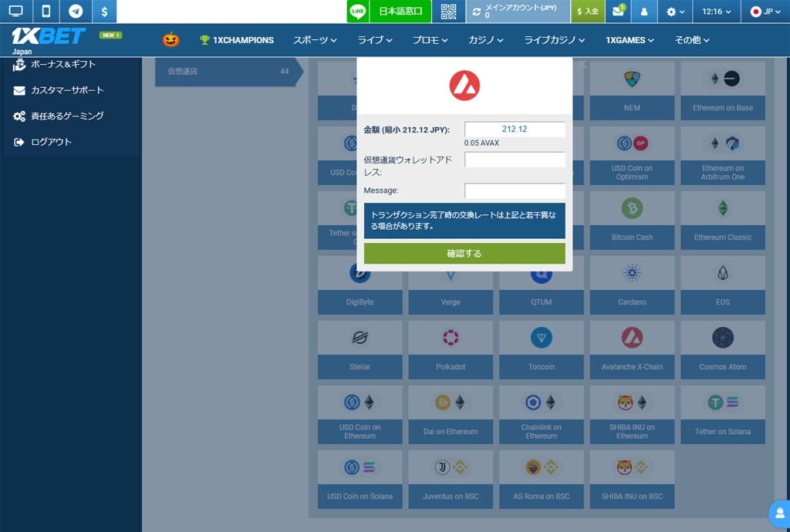Click the 日本語窓口 button
The height and width of the screenshot is (532, 790).
[400, 11]
